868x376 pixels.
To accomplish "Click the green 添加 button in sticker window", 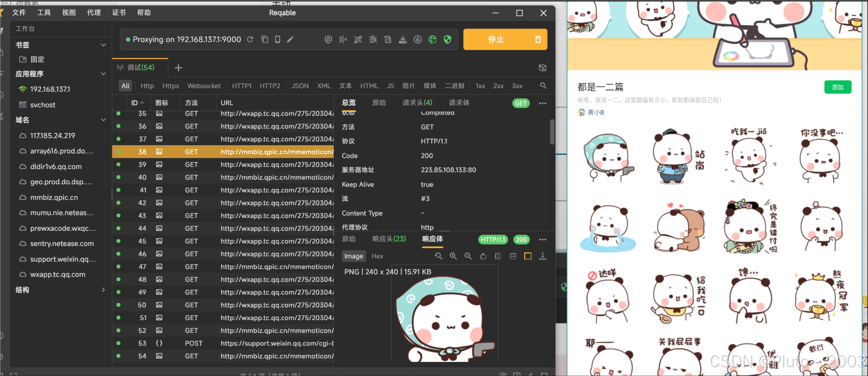I will point(838,87).
